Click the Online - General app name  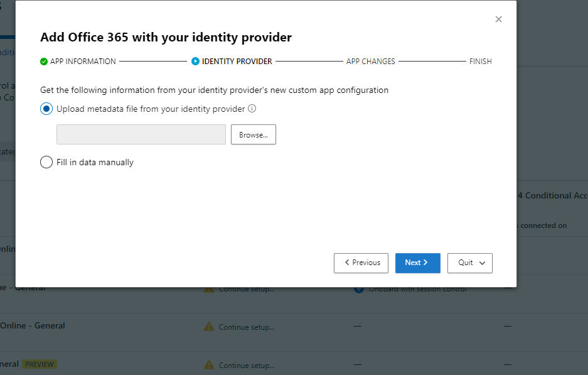point(32,325)
